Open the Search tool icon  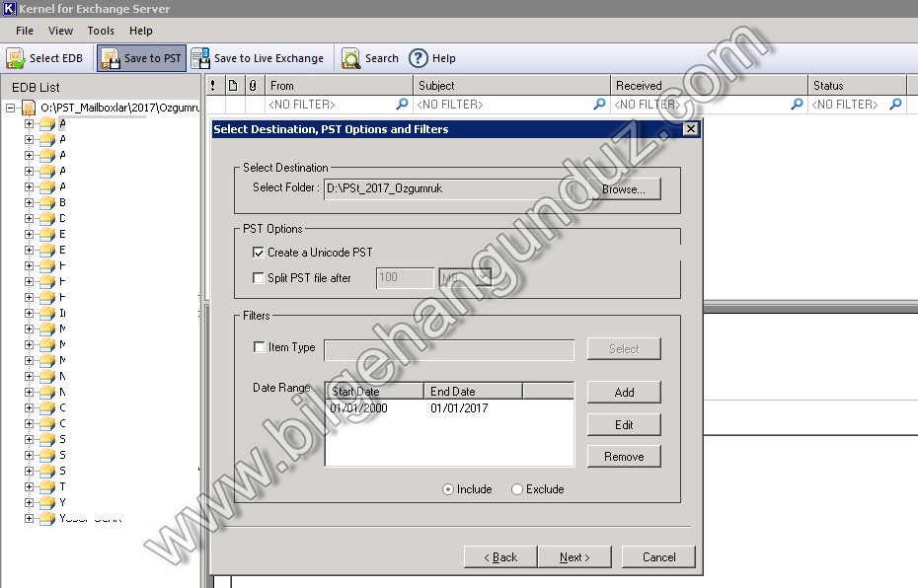[350, 58]
